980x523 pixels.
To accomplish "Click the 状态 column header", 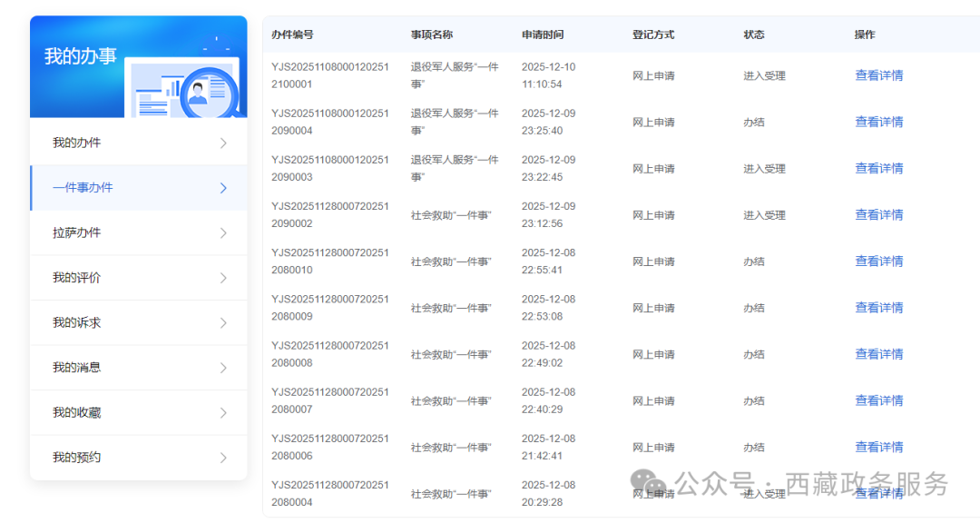I will pos(754,35).
